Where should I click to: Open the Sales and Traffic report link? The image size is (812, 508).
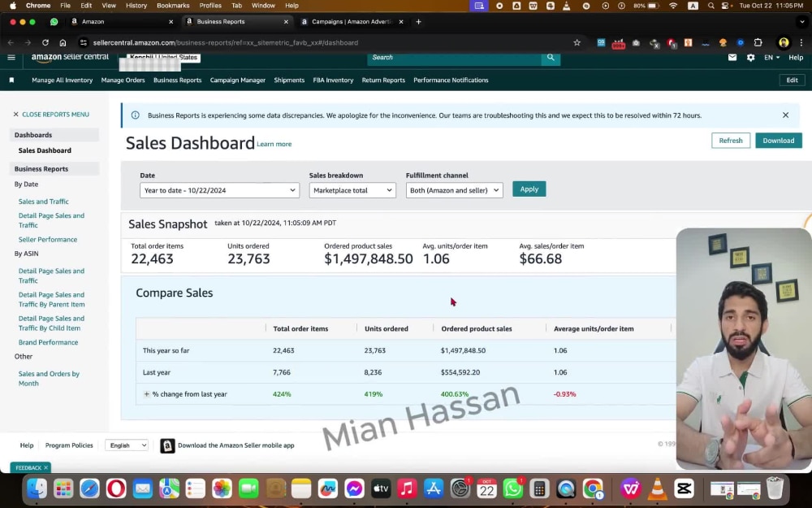pyautogui.click(x=44, y=202)
